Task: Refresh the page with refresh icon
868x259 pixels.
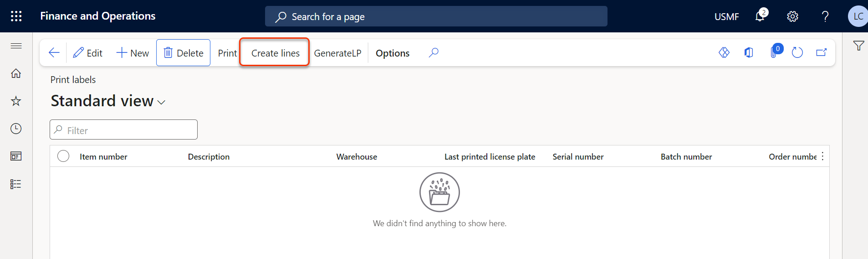Action: [x=797, y=53]
